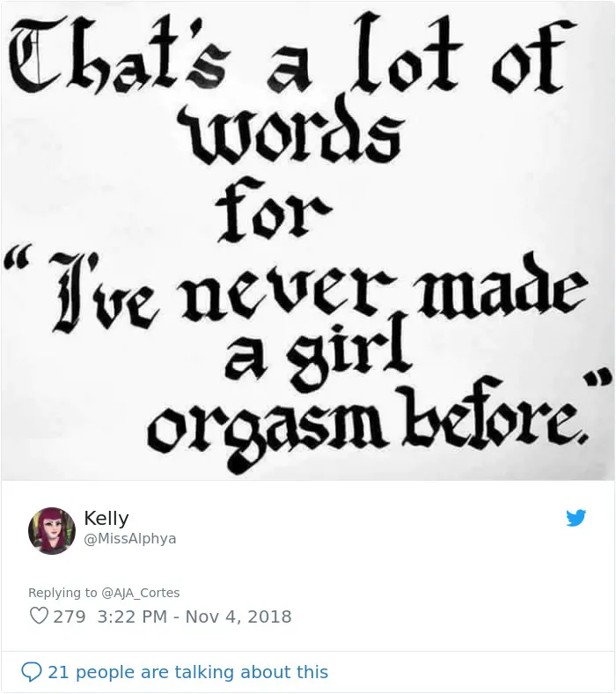The width and height of the screenshot is (616, 694).
Task: Open Kelly's profile avatar picture
Action: (52, 530)
